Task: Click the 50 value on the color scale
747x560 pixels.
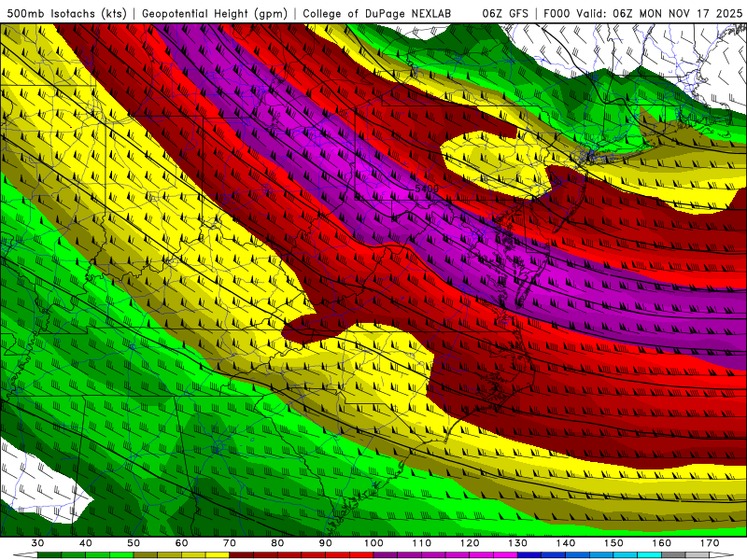Action: [134, 543]
